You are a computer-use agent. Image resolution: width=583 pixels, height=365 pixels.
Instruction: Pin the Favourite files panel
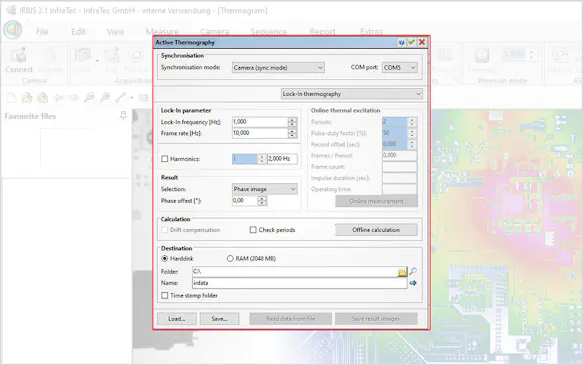(x=123, y=116)
